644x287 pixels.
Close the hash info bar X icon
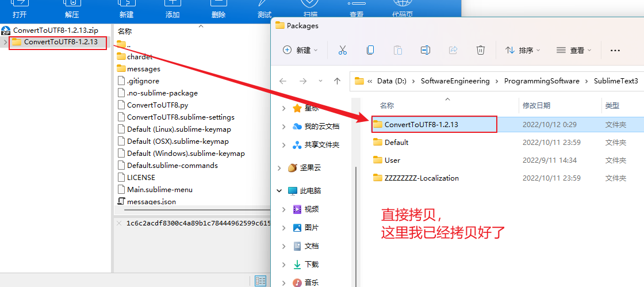tap(119, 223)
